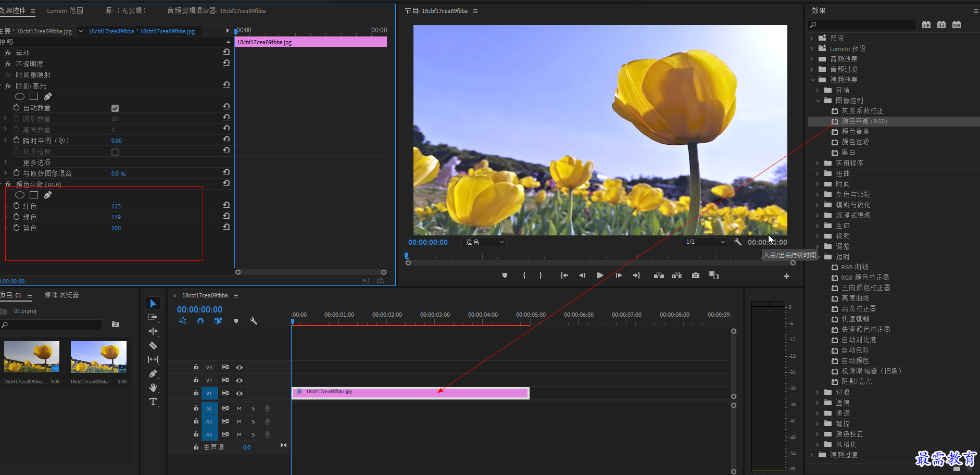Click the effects panel search field

click(862, 25)
